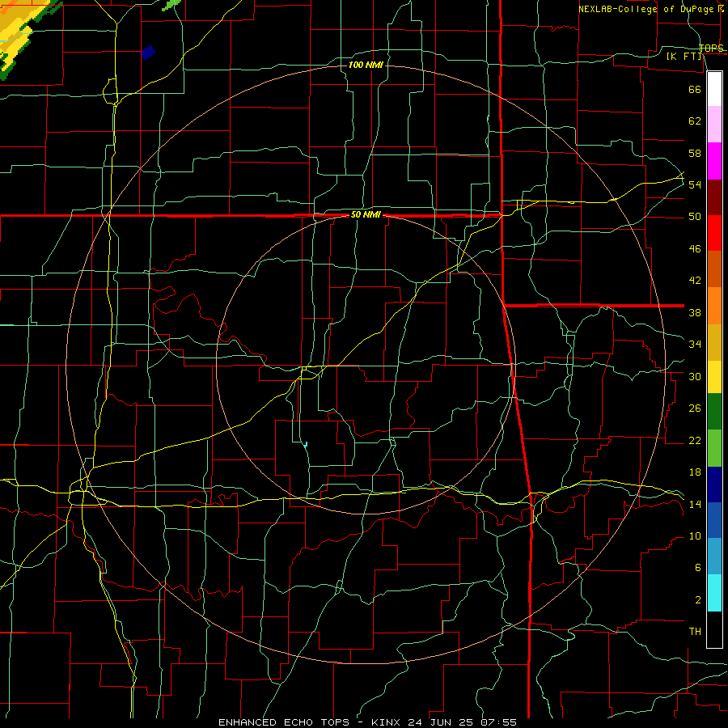Click the dark red 50-54 K FT swatch

click(714, 197)
